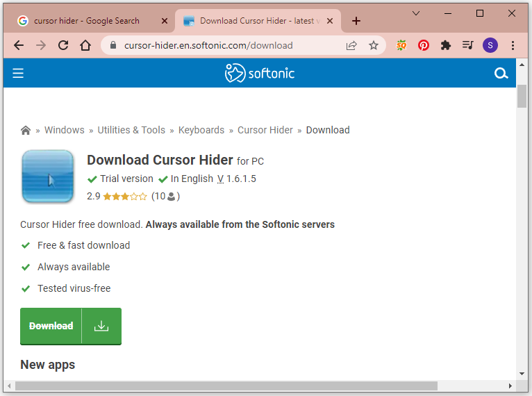Share this page via the share icon
The width and height of the screenshot is (532, 396).
tap(351, 45)
